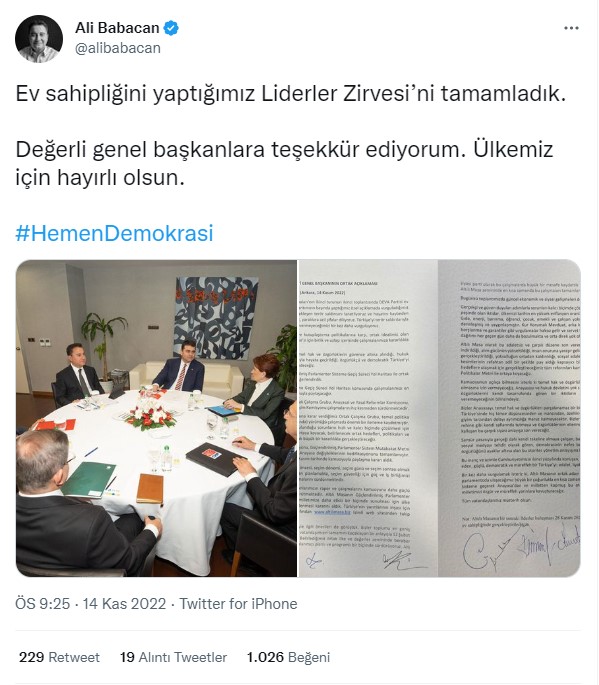The image size is (599, 685).
Task: Open the Ali Babacan display name
Action: pyautogui.click(x=117, y=28)
